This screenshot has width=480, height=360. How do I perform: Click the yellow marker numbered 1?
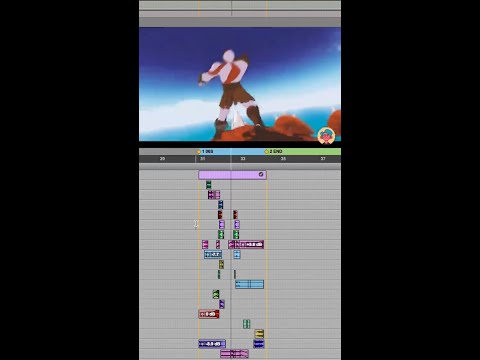point(199,152)
